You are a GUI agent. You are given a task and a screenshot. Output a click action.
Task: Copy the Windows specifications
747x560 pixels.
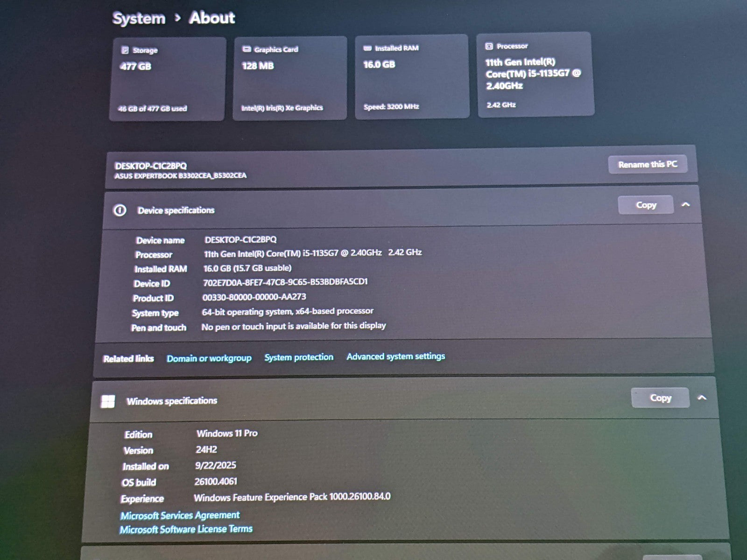660,398
